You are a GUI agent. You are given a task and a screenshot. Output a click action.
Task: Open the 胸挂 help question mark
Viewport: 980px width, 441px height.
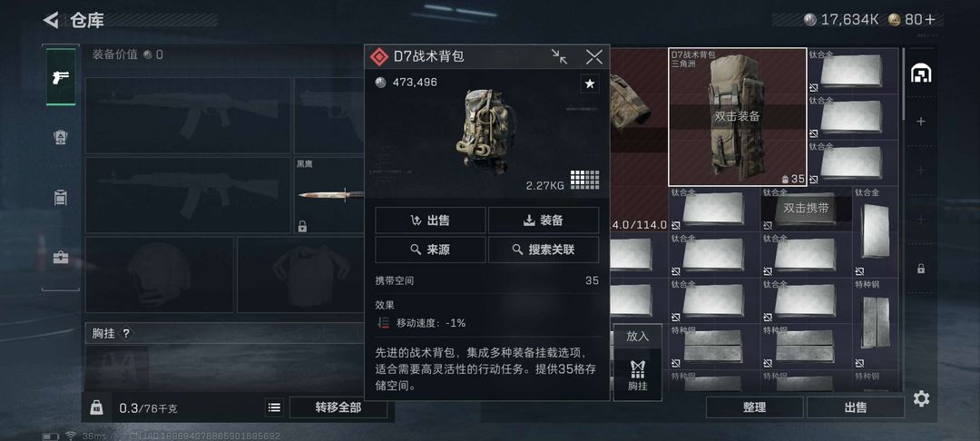(x=125, y=334)
